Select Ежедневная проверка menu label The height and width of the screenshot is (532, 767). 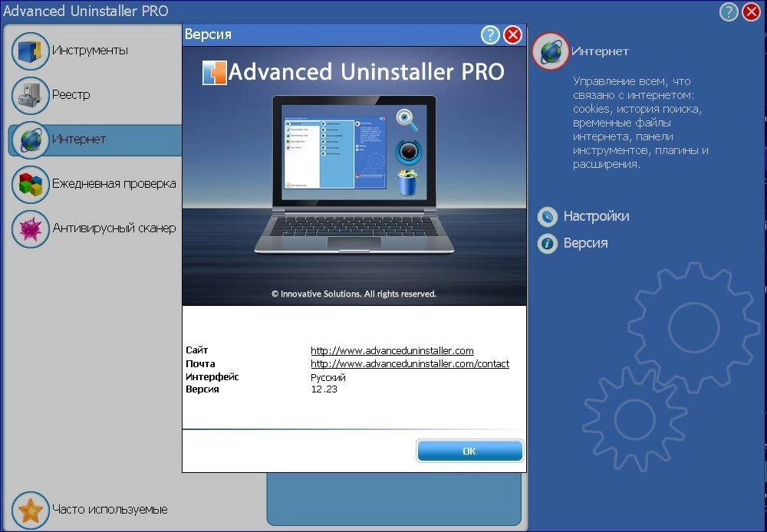pyautogui.click(x=114, y=184)
